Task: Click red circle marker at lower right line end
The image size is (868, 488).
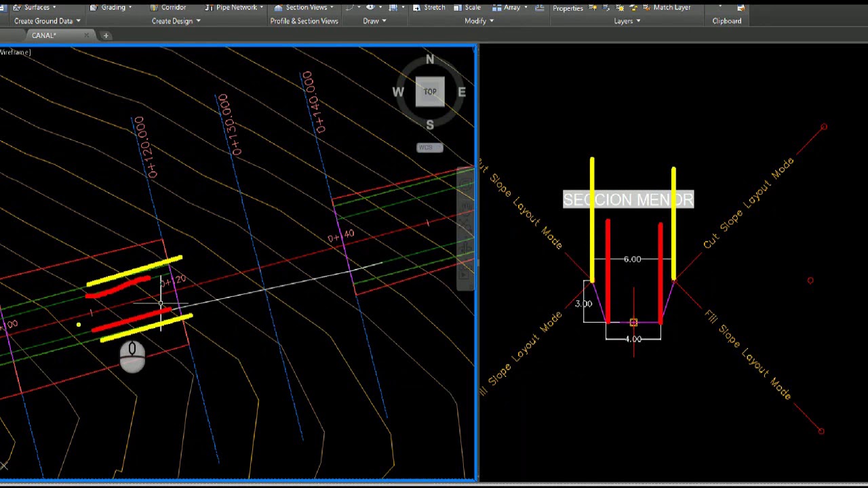Action: point(821,430)
